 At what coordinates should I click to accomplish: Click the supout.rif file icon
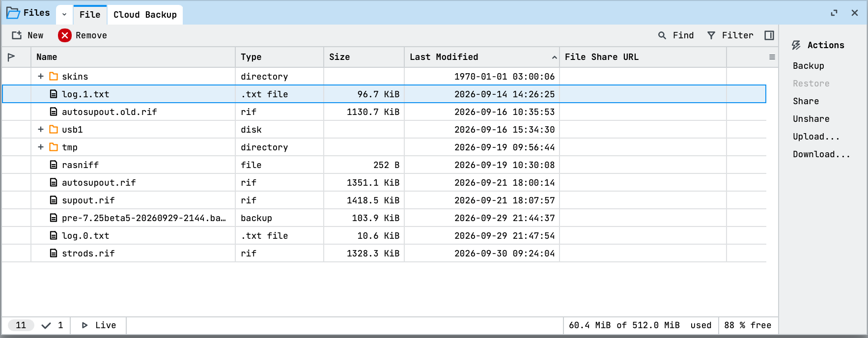[54, 200]
